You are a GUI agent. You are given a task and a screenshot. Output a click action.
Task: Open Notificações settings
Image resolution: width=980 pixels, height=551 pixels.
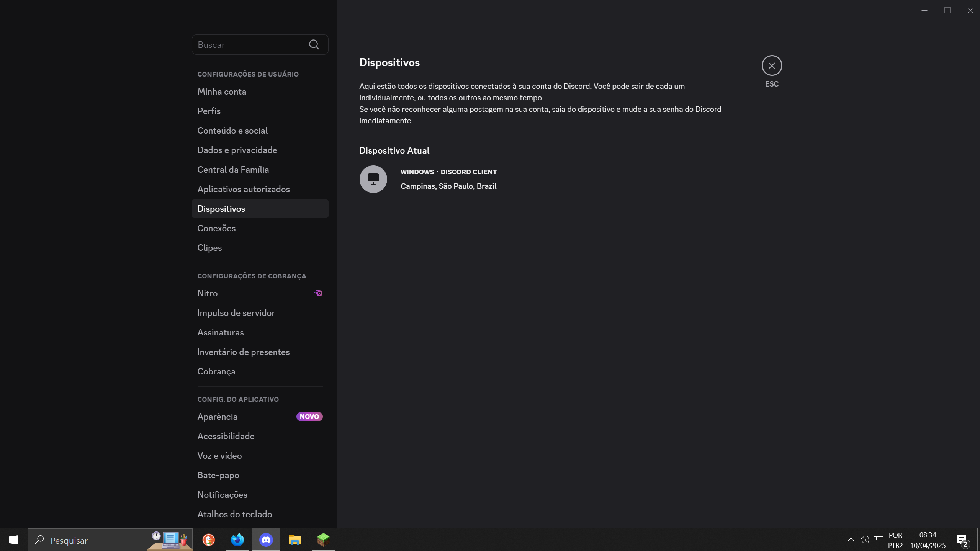[x=260, y=495]
